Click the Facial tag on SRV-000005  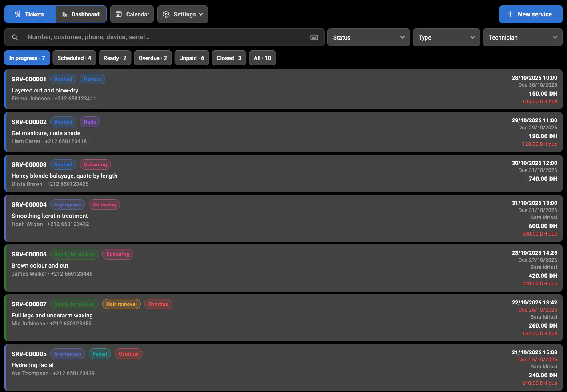(100, 354)
